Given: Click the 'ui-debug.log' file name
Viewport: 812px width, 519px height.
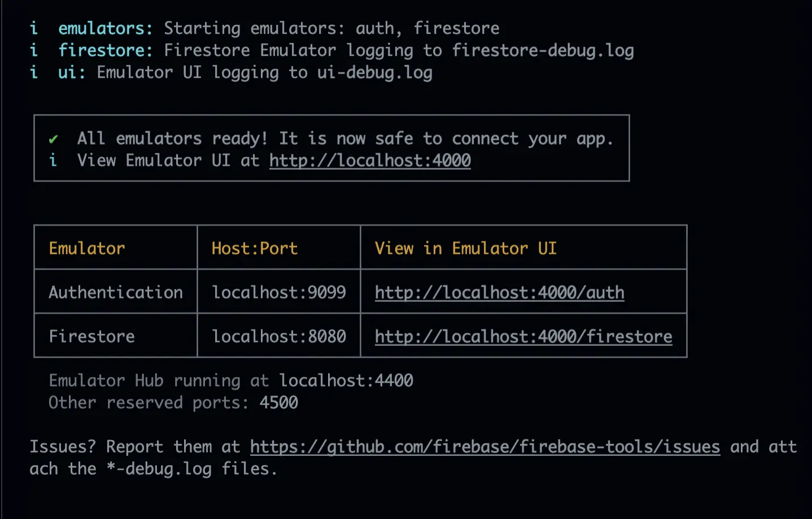Looking at the screenshot, I should click(374, 73).
